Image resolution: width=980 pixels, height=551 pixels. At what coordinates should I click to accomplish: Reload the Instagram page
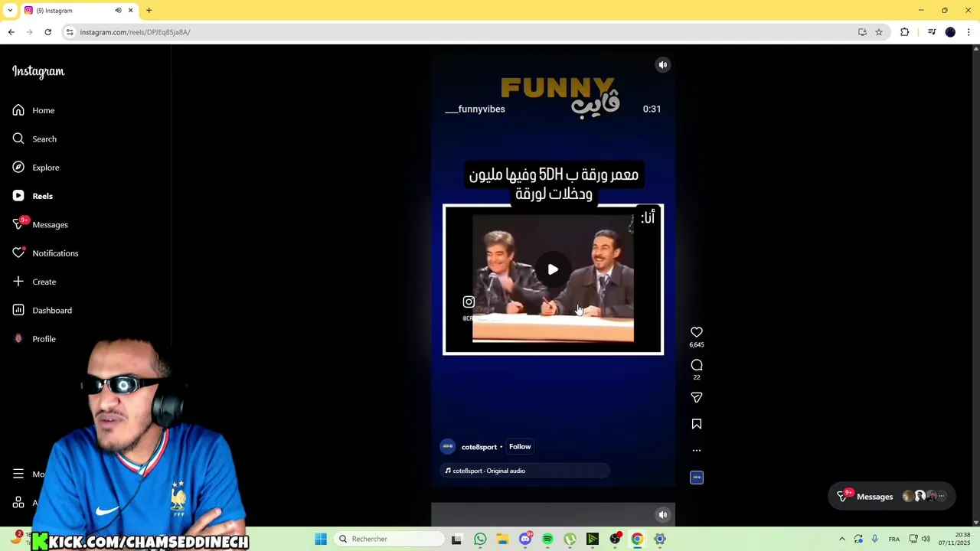click(47, 32)
